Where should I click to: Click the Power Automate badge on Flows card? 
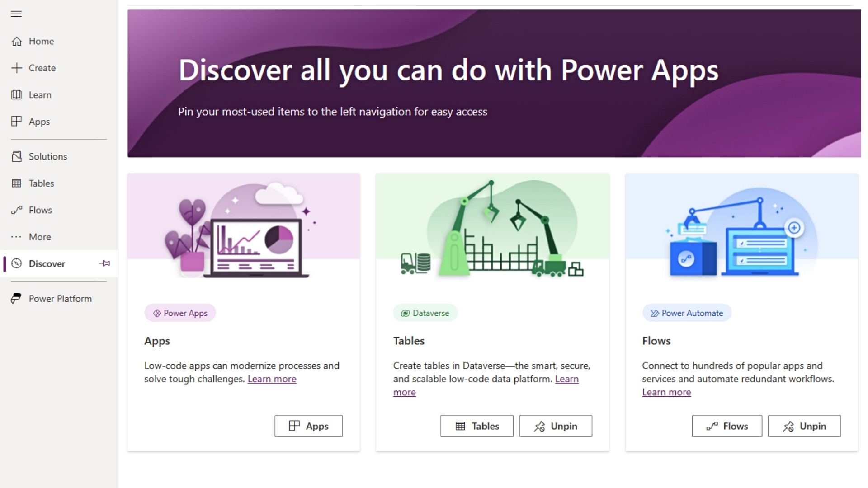[686, 312]
